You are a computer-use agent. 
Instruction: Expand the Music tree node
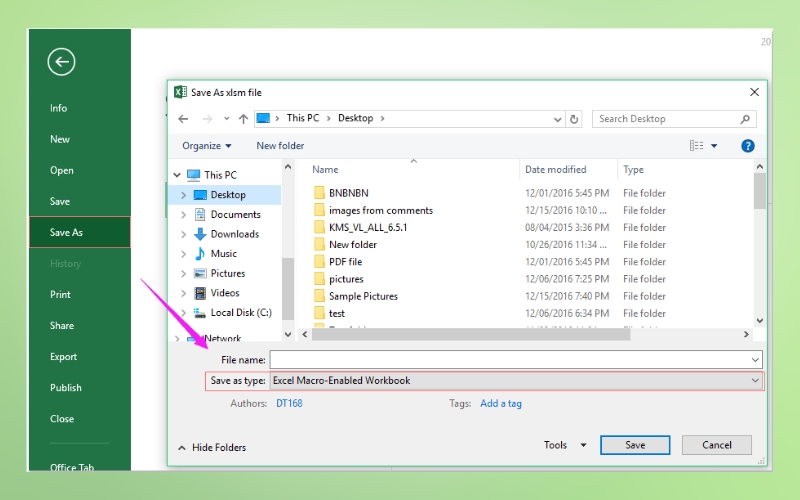click(184, 254)
